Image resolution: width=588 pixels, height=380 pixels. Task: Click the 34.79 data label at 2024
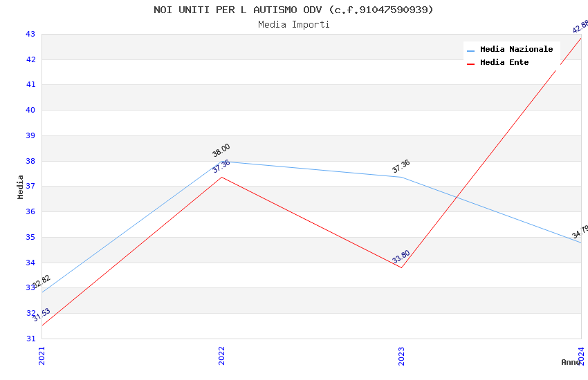pyautogui.click(x=580, y=232)
